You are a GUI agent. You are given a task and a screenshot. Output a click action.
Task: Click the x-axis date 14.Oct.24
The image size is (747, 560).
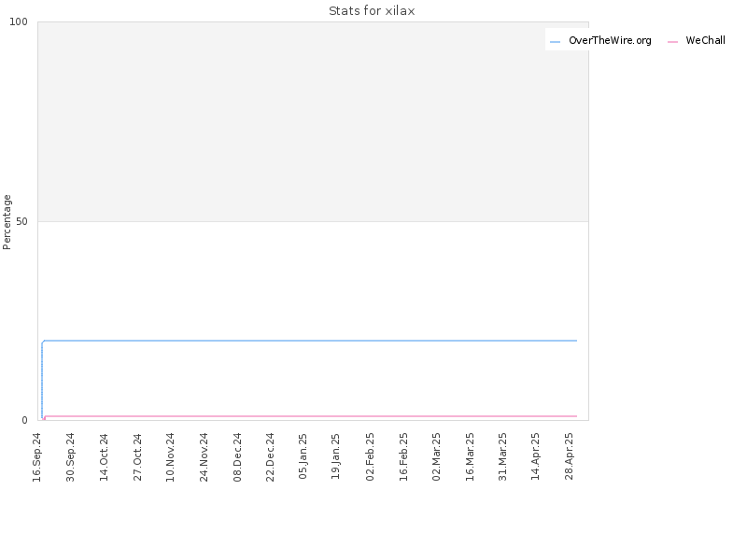click(x=105, y=457)
